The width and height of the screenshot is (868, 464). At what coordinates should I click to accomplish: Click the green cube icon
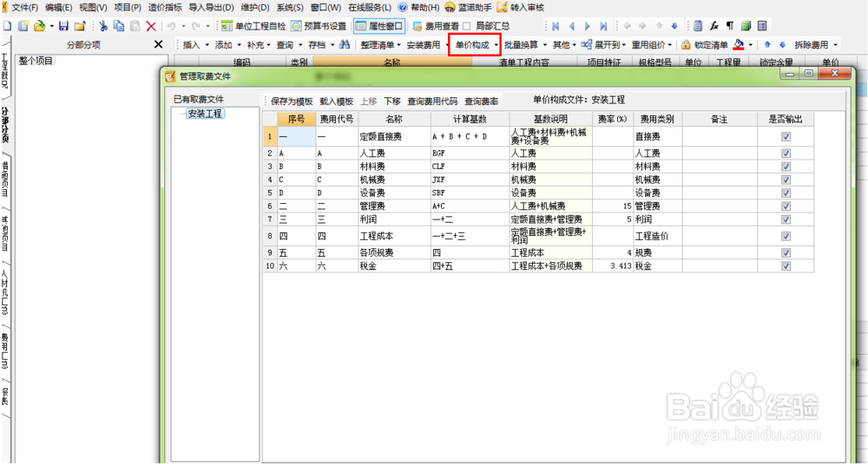click(746, 26)
